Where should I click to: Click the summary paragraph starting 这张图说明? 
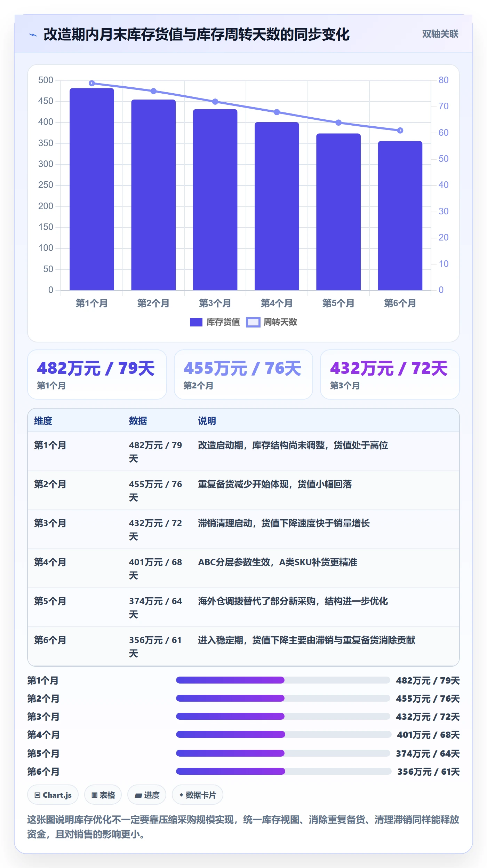(x=243, y=827)
